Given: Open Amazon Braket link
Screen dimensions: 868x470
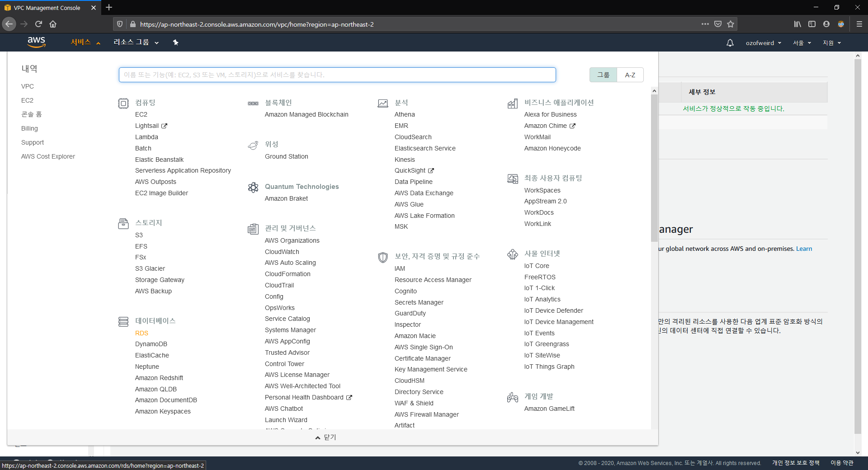Looking at the screenshot, I should click(286, 198).
